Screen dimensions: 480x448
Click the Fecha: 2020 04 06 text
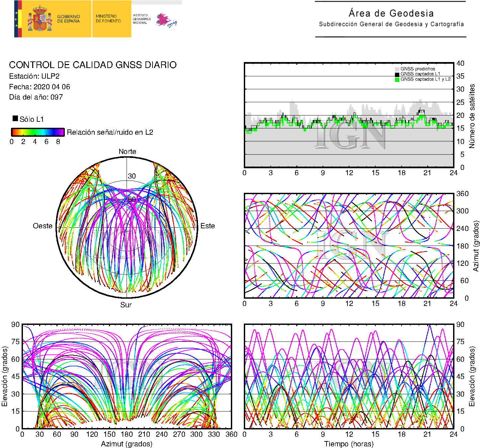tap(40, 87)
